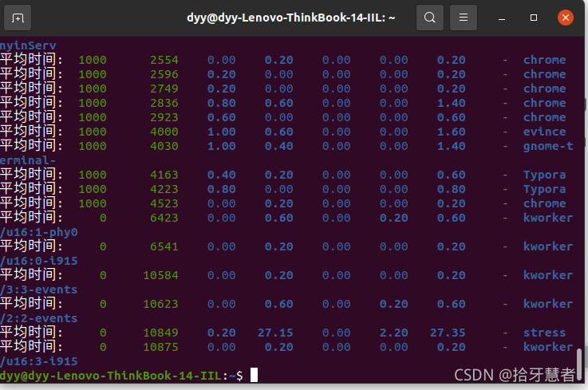588x390 pixels.
Task: Click PID 2554 in first row
Action: point(164,60)
